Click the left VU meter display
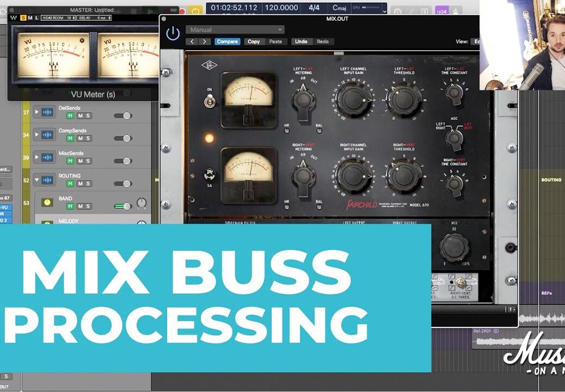This screenshot has width=565, height=392. coord(53,55)
